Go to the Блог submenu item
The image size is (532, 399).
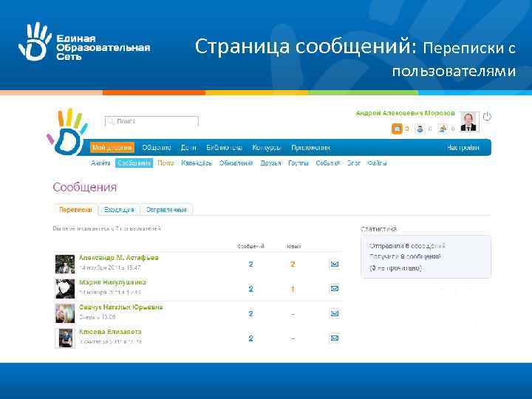point(353,163)
